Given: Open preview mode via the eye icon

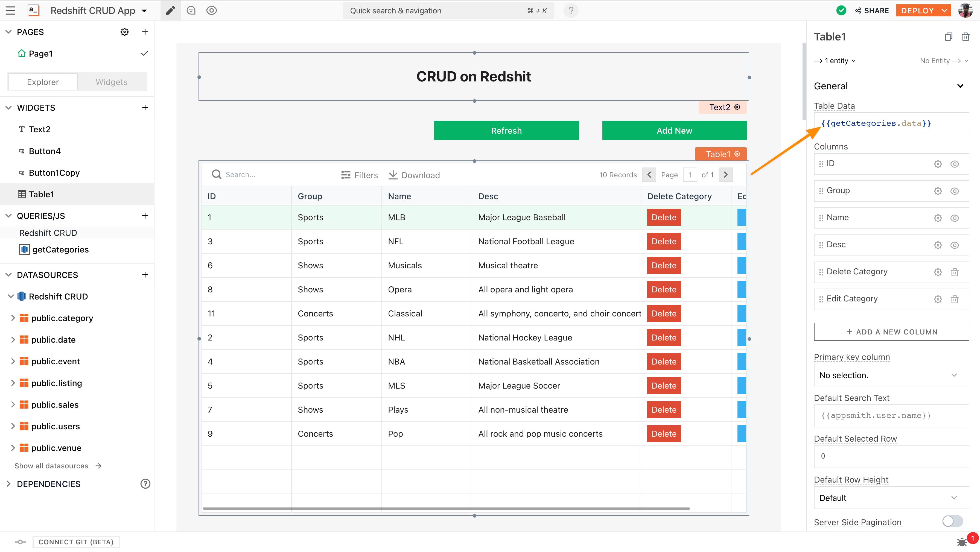Looking at the screenshot, I should [212, 10].
